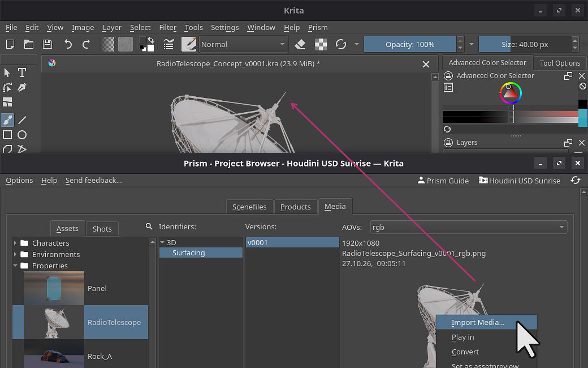Redo the last undone action
The width and height of the screenshot is (588, 368).
(x=87, y=44)
